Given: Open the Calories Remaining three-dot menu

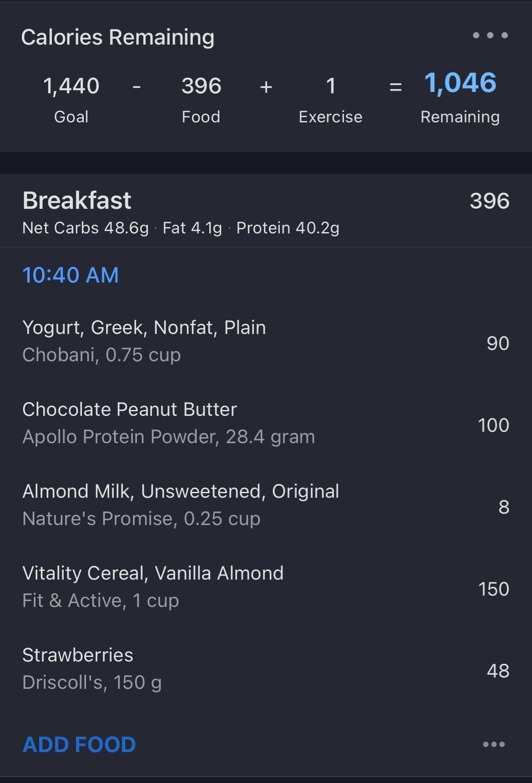Looking at the screenshot, I should [x=490, y=35].
